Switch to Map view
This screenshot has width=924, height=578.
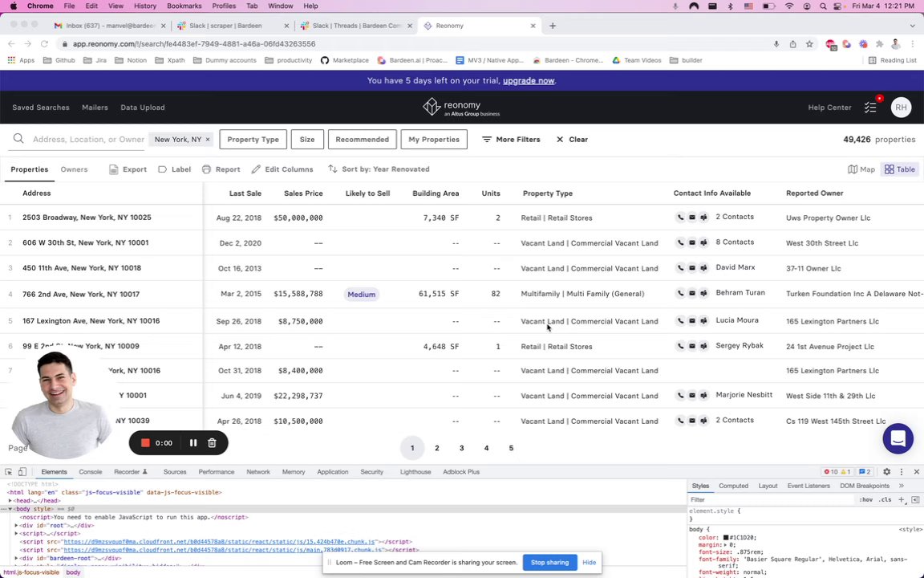click(861, 169)
